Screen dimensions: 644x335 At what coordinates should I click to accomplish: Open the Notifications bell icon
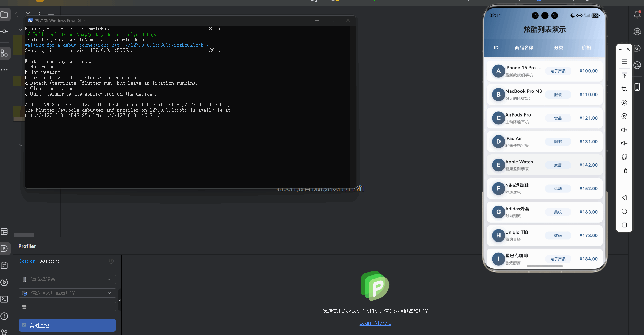click(x=637, y=15)
